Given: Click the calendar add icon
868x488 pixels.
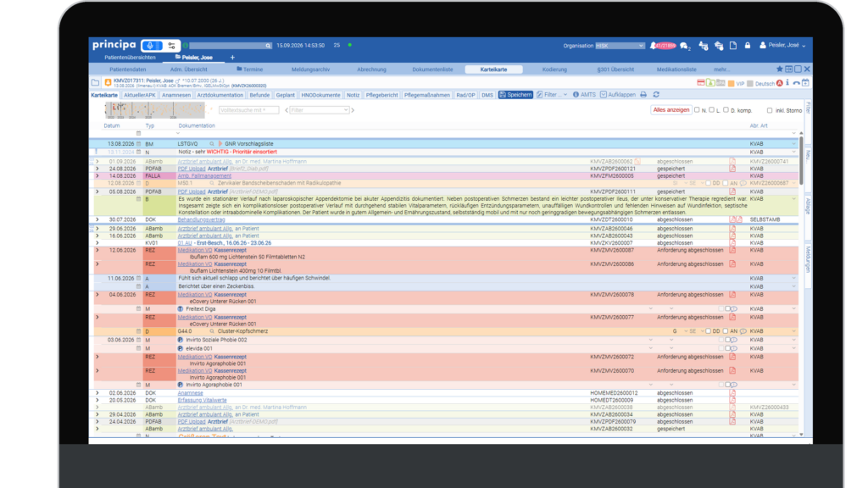Looking at the screenshot, I should click(x=805, y=83).
